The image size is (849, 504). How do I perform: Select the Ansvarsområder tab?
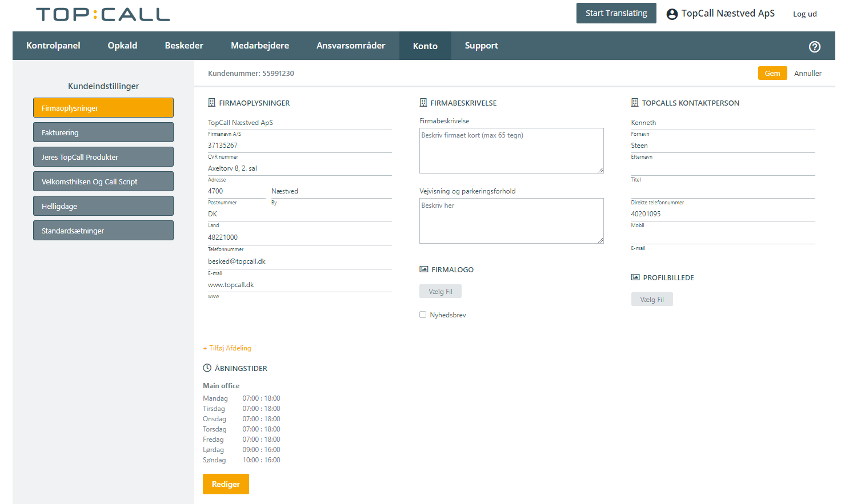click(x=351, y=46)
